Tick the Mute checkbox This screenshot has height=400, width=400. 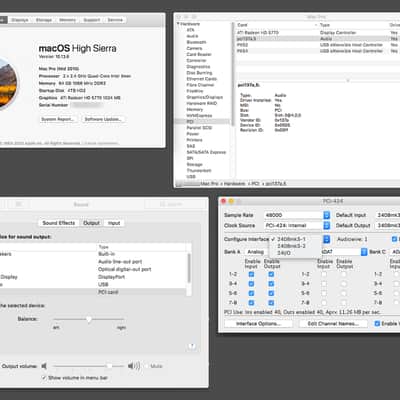pos(146,366)
